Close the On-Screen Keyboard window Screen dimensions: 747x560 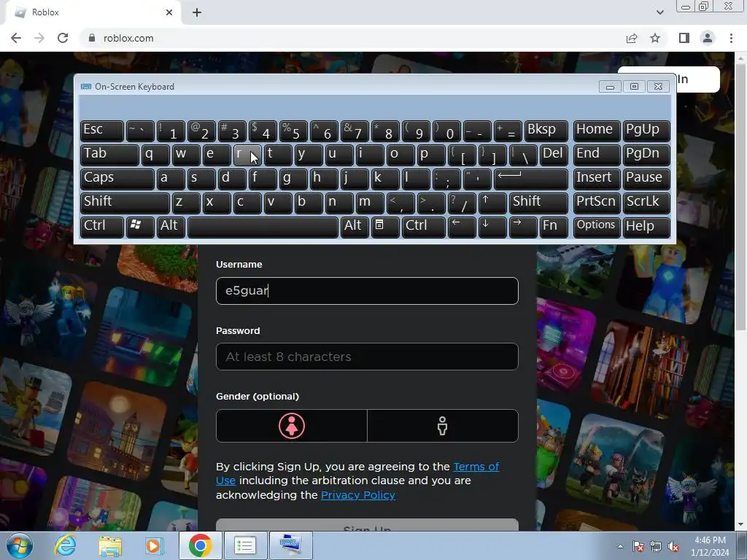[x=659, y=87]
